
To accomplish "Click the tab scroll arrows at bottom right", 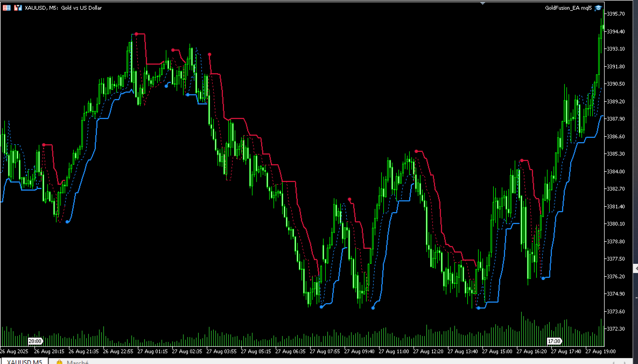I will point(619,362).
